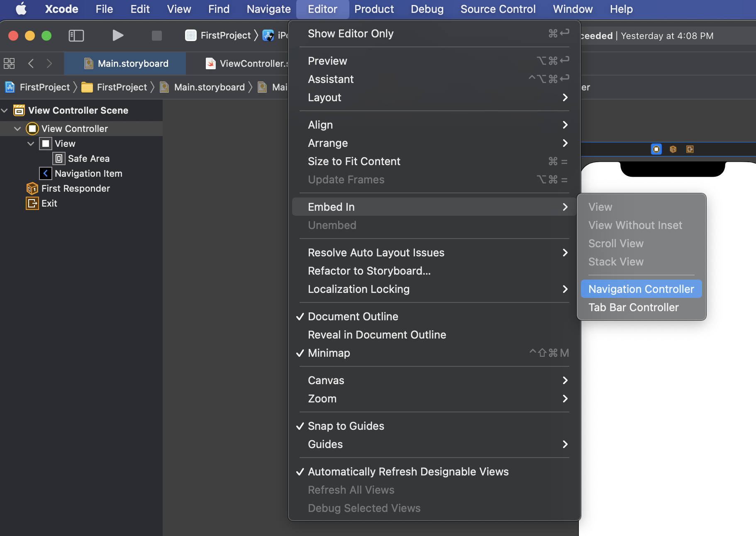Open the Window menu

[x=573, y=9]
